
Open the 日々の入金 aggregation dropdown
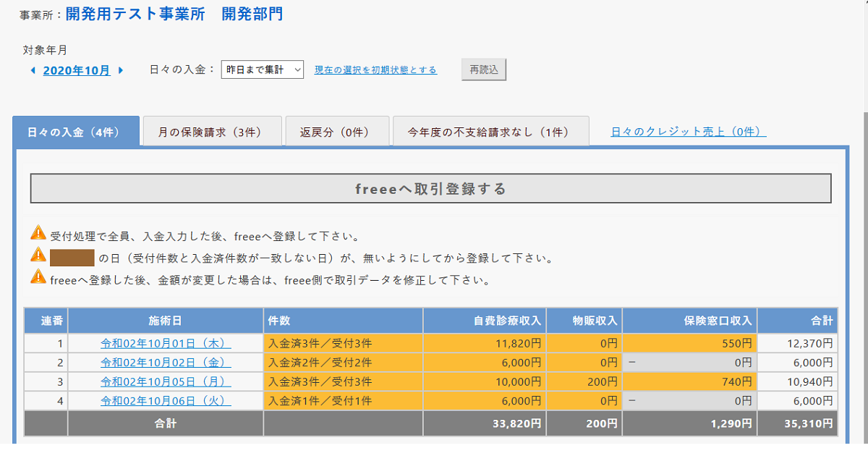[x=262, y=69]
